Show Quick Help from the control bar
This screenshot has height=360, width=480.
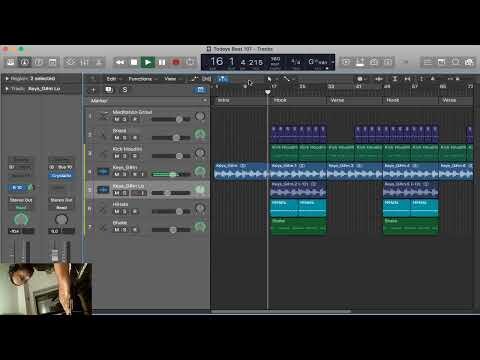(39, 62)
